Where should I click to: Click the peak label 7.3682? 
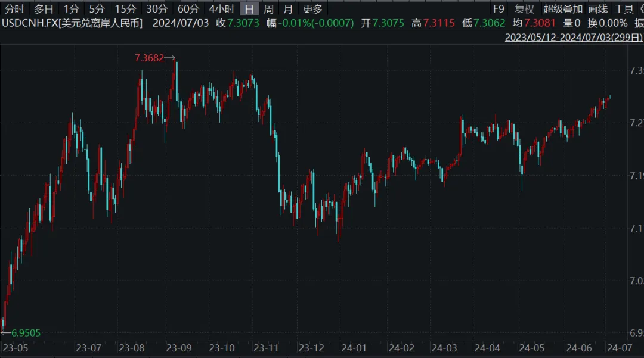(150, 58)
